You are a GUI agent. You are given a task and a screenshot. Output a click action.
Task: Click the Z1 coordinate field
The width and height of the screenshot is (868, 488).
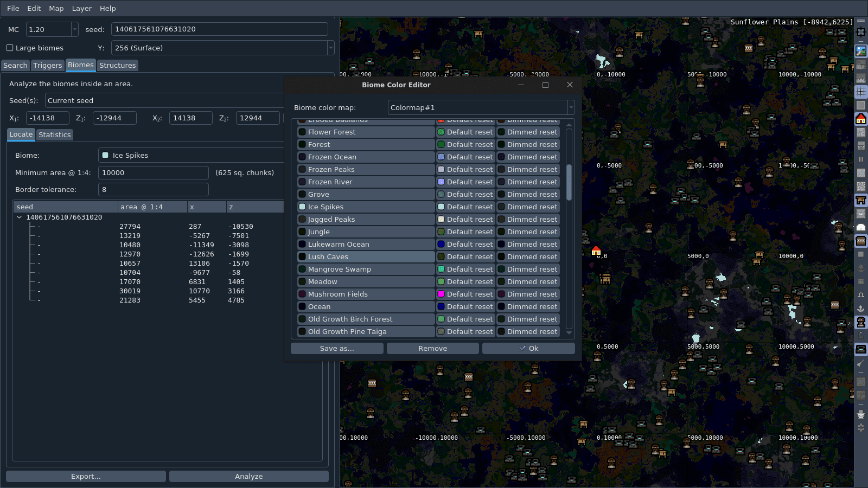pyautogui.click(x=114, y=118)
